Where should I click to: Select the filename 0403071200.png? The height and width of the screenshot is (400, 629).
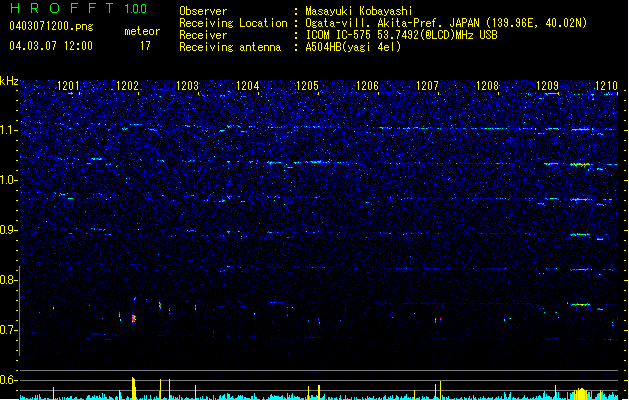click(51, 26)
